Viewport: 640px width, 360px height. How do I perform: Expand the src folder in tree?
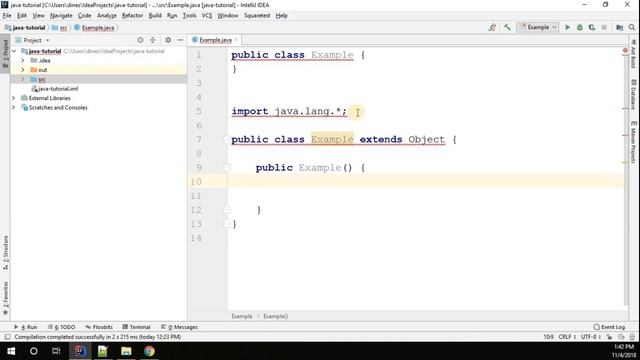[23, 79]
